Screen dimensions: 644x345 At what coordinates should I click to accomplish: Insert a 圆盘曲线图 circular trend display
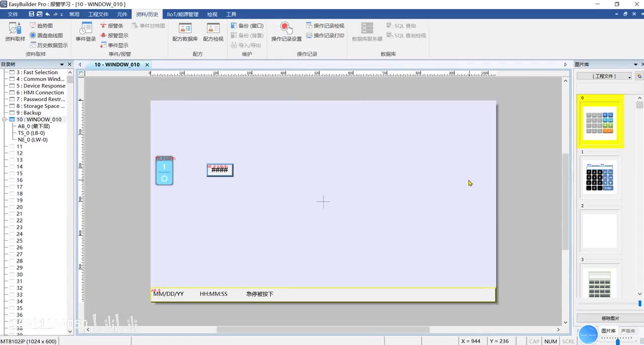(46, 35)
